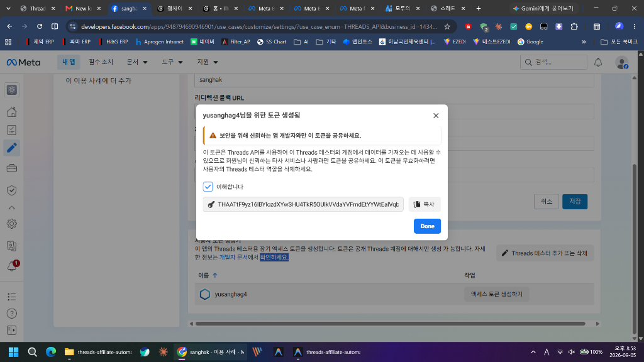Open sidebar app roles badge icon
Image resolution: width=644 pixels, height=362 pixels.
[x=11, y=246]
